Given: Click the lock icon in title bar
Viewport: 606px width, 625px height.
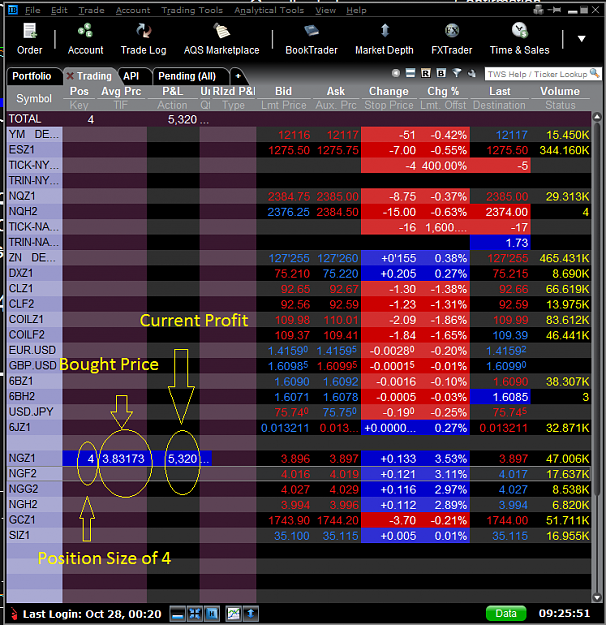Looking at the screenshot, I should [538, 10].
